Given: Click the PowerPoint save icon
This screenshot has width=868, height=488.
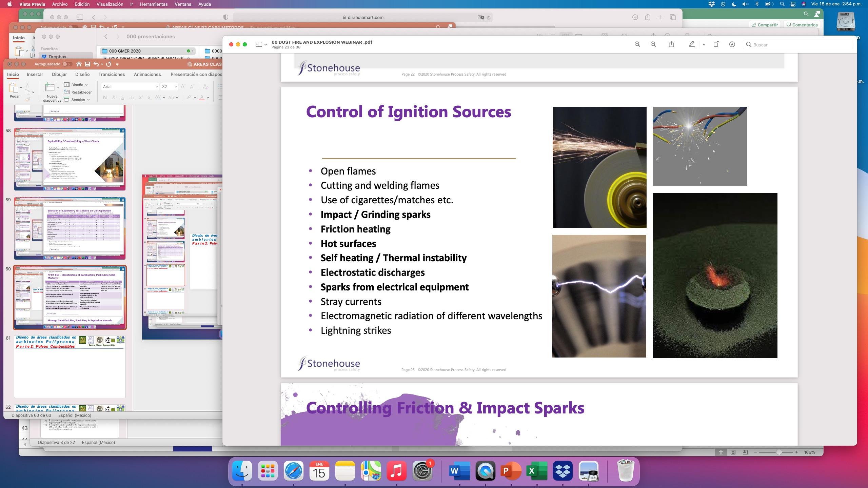Looking at the screenshot, I should coord(87,64).
